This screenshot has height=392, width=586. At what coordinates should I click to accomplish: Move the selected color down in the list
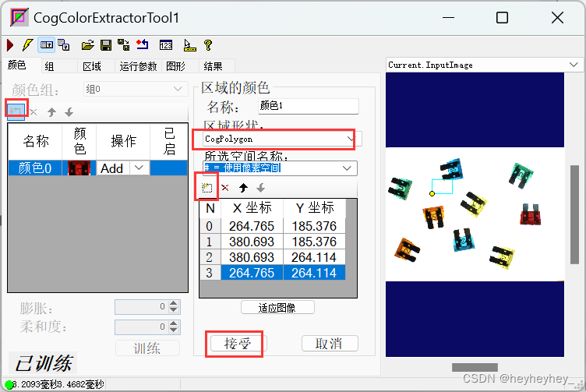coord(69,111)
